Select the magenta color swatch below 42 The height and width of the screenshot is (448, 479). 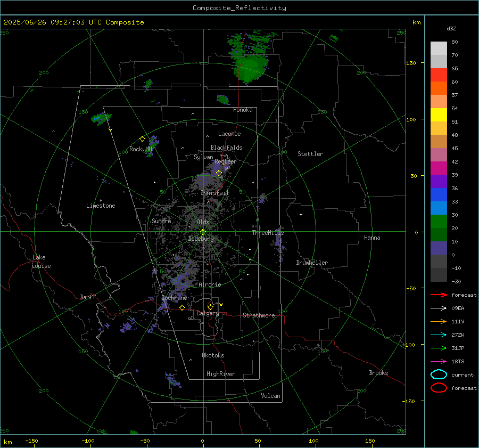click(x=439, y=168)
